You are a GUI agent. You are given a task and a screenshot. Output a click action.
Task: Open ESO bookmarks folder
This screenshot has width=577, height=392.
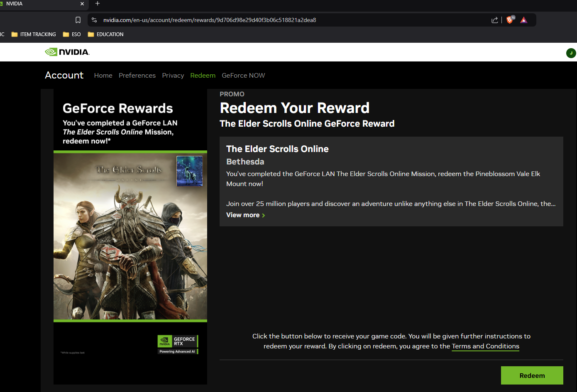click(x=72, y=34)
